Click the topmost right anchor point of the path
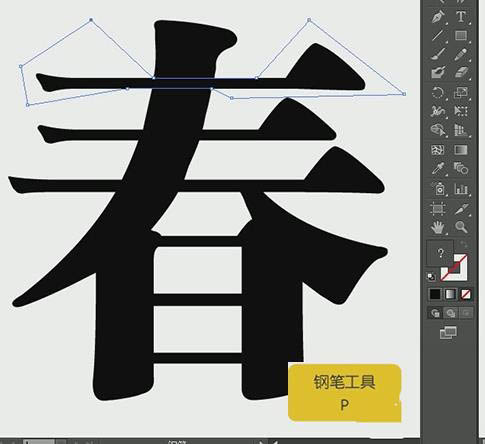The image size is (485, 444). [x=309, y=20]
